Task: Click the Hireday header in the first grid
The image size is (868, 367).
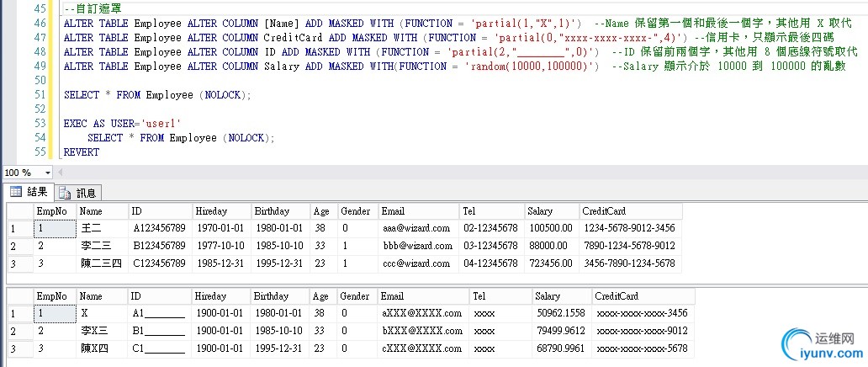Action: tap(221, 211)
